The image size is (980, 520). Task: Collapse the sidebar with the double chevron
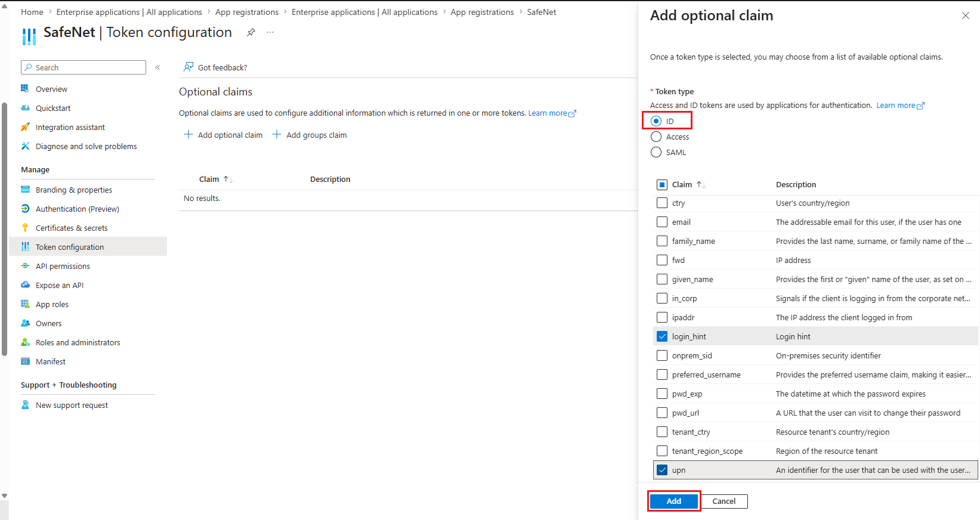(x=157, y=67)
